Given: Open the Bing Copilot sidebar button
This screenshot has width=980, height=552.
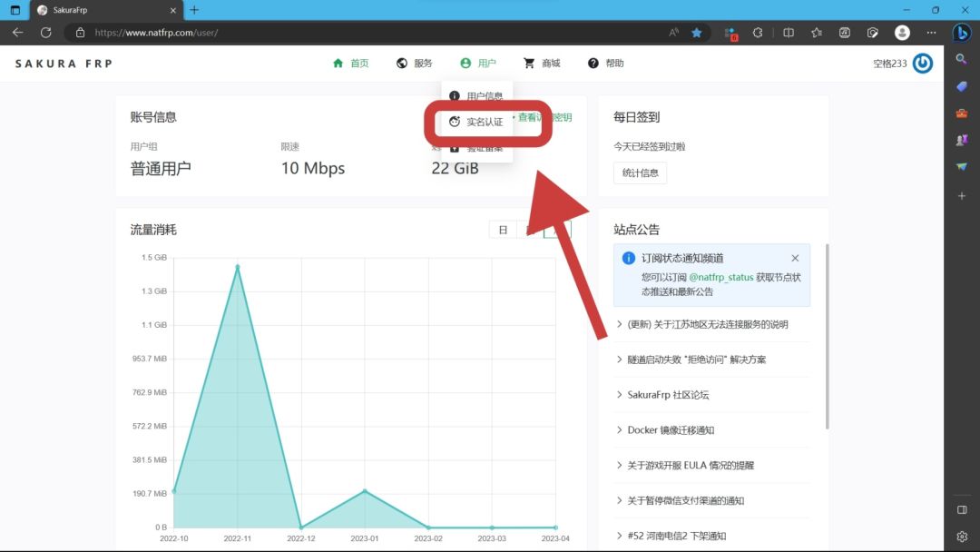Looking at the screenshot, I should coord(961,33).
